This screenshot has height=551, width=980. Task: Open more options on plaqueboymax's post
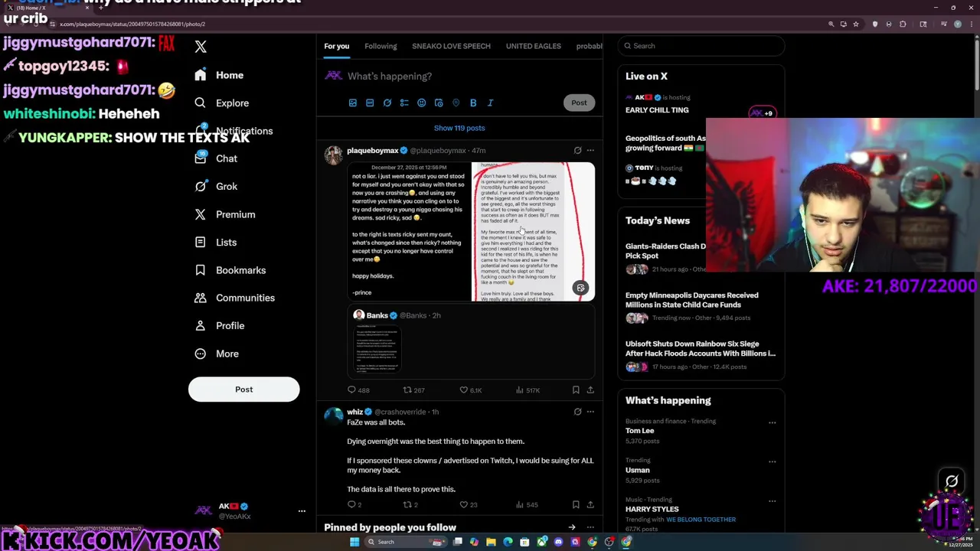(x=590, y=151)
